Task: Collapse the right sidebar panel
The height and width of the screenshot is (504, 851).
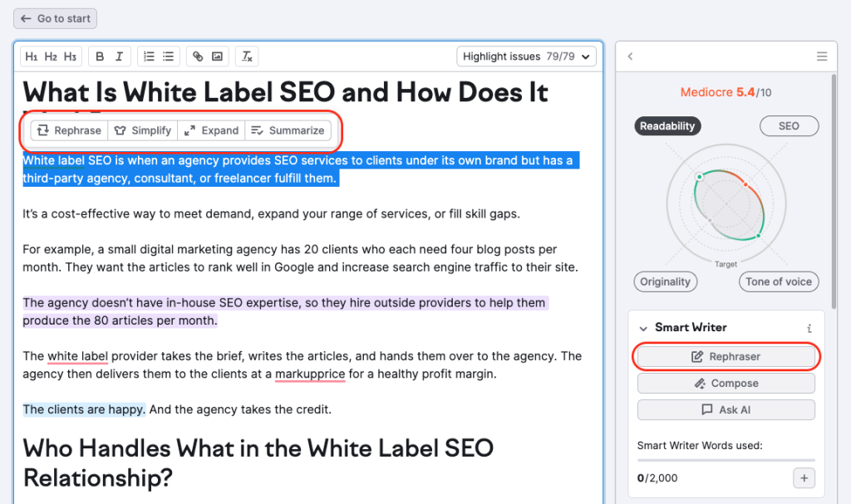Action: pos(630,56)
